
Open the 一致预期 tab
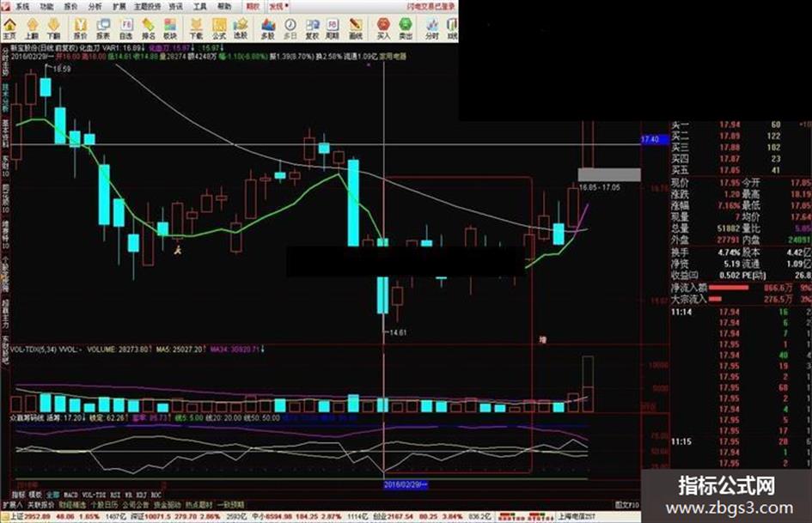coord(230,504)
